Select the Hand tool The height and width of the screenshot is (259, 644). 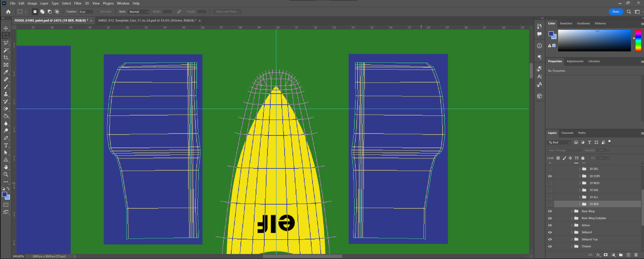tap(6, 167)
